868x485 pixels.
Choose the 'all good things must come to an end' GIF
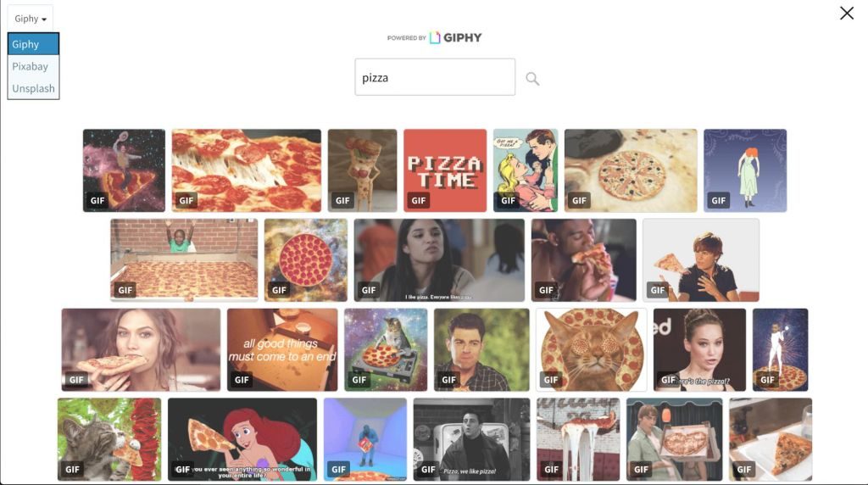point(282,350)
